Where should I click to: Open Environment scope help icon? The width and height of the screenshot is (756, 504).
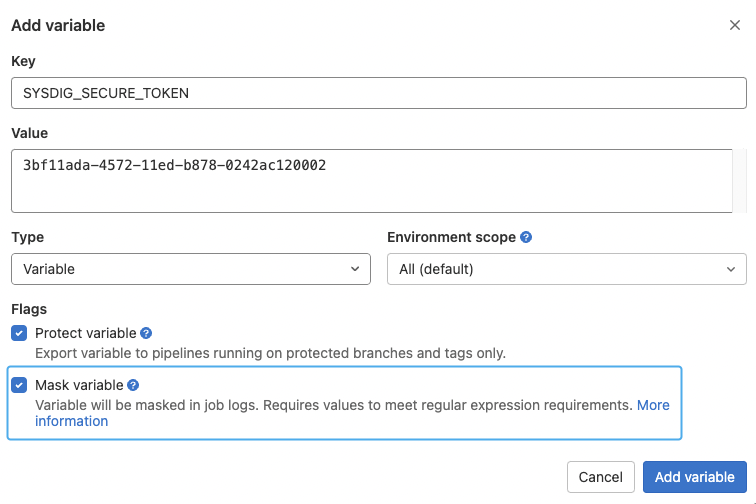coord(526,237)
